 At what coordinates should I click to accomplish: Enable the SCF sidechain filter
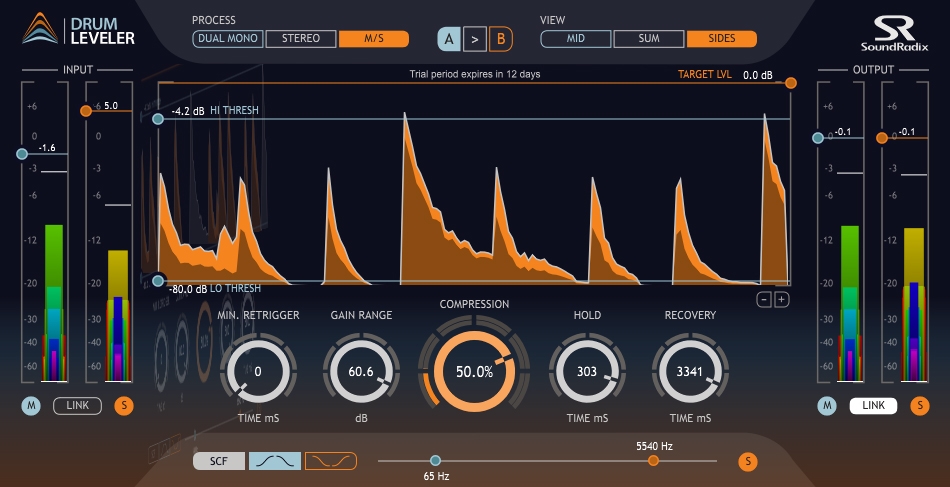[x=218, y=461]
